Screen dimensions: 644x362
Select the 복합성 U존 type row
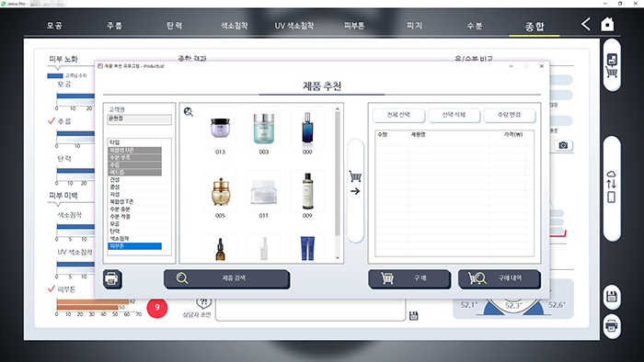134,150
